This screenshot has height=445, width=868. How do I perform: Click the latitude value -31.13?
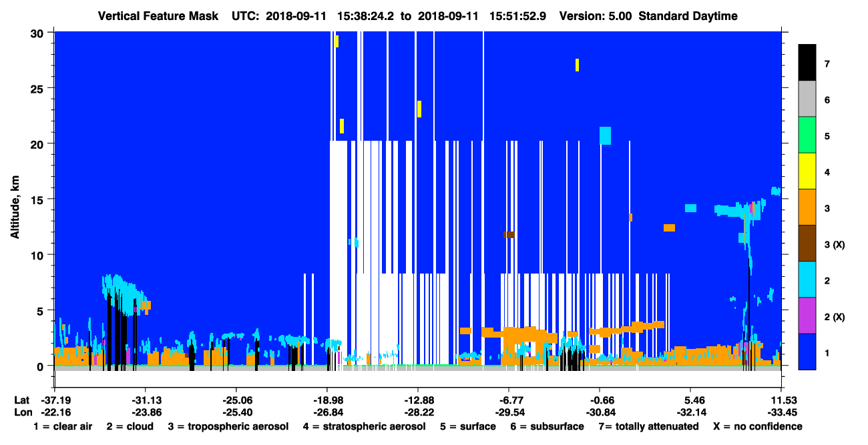point(145,400)
